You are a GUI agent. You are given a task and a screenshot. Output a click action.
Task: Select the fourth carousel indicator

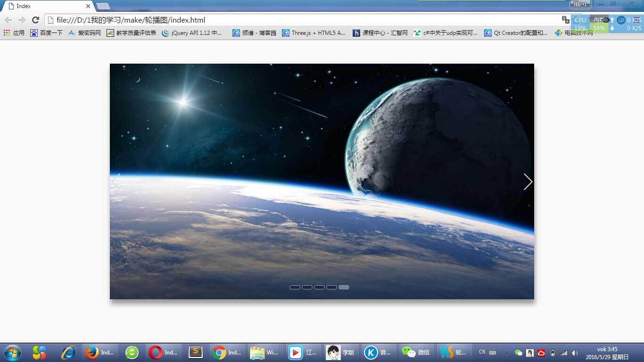332,287
